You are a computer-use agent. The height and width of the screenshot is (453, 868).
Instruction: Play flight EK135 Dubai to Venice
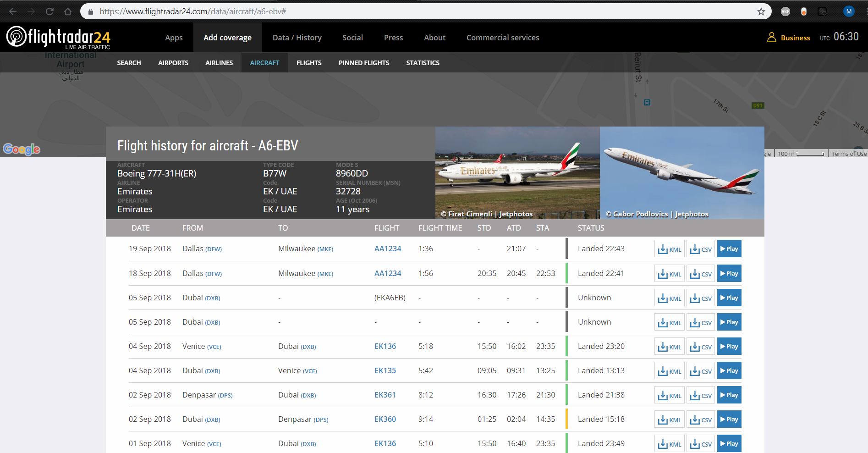pyautogui.click(x=729, y=371)
